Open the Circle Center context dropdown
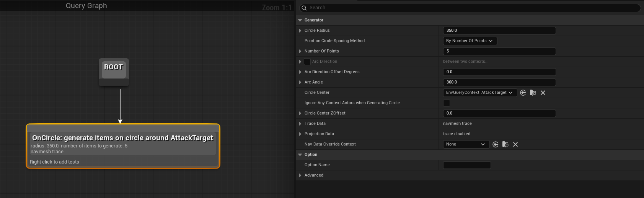This screenshot has height=198, width=644. tap(480, 93)
